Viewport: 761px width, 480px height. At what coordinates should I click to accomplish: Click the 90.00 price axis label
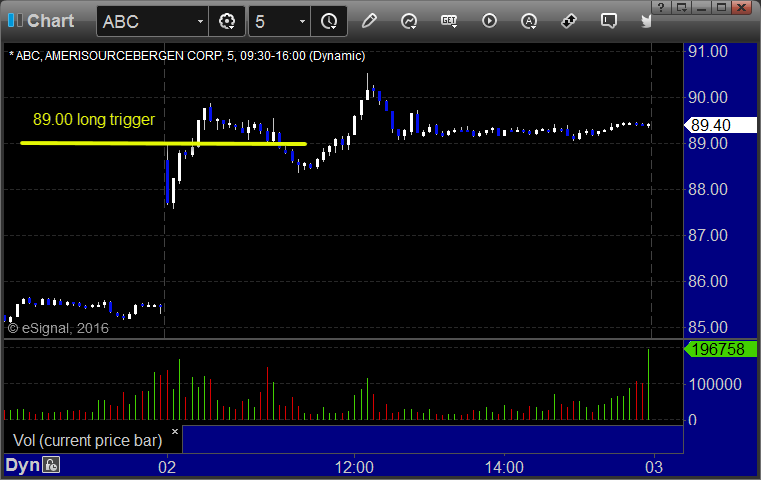pyautogui.click(x=708, y=98)
